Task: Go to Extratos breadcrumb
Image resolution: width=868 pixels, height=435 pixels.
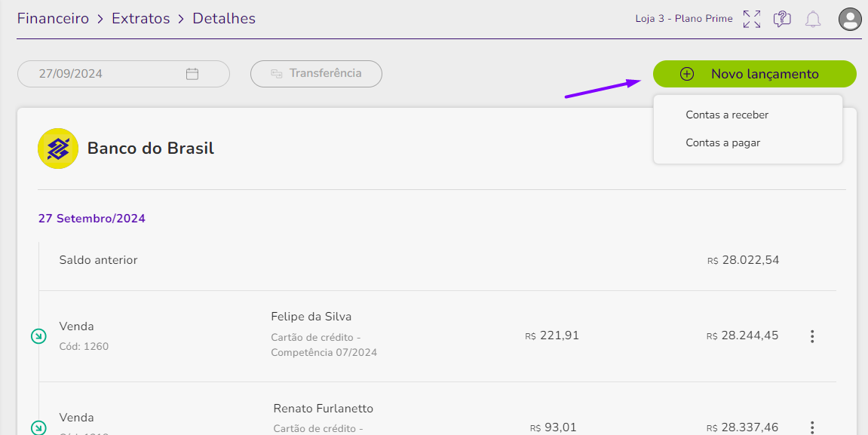Action: (x=140, y=18)
